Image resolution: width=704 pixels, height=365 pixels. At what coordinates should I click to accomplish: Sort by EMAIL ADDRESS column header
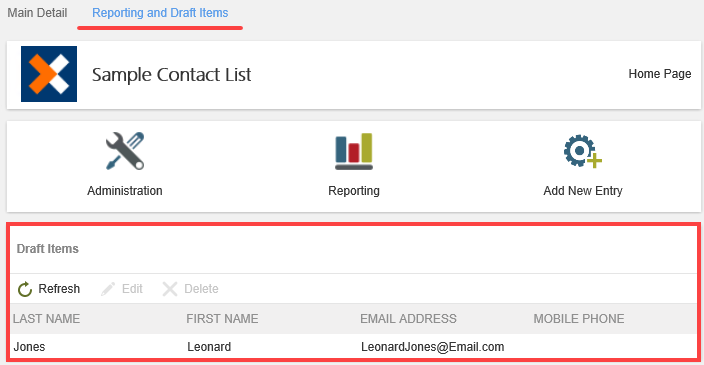pyautogui.click(x=408, y=319)
